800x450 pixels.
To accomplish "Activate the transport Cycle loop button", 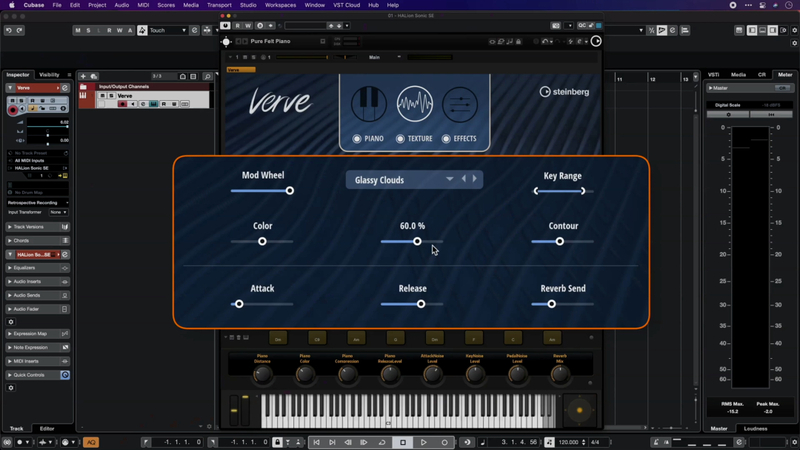I will click(382, 442).
